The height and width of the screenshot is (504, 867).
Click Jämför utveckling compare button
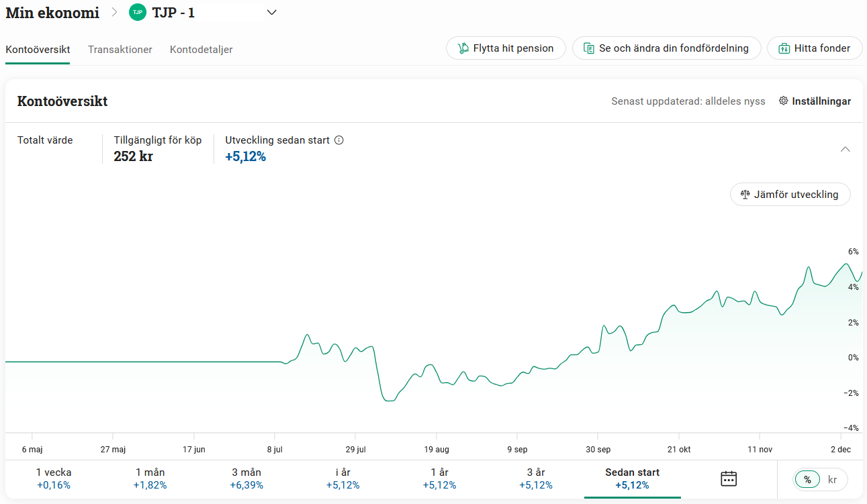790,195
